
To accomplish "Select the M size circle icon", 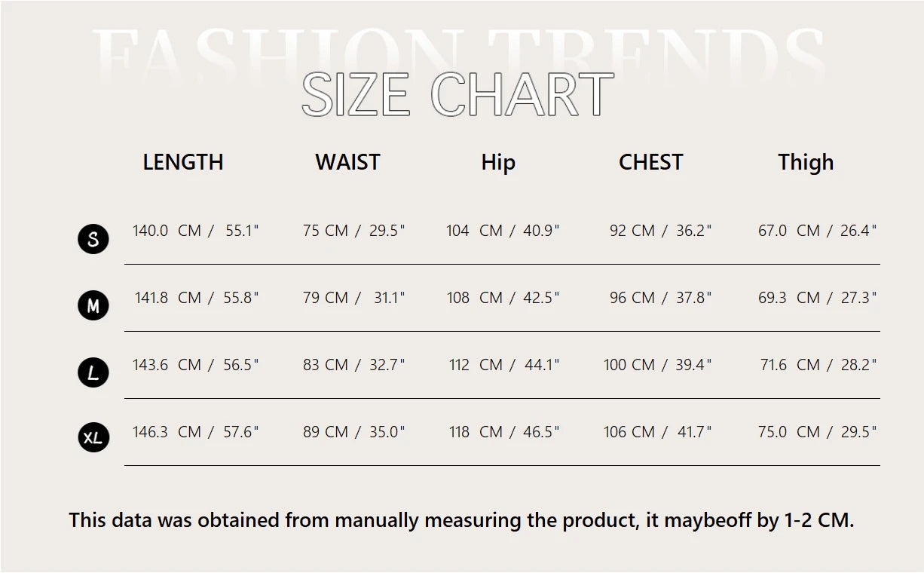I will click(x=93, y=306).
